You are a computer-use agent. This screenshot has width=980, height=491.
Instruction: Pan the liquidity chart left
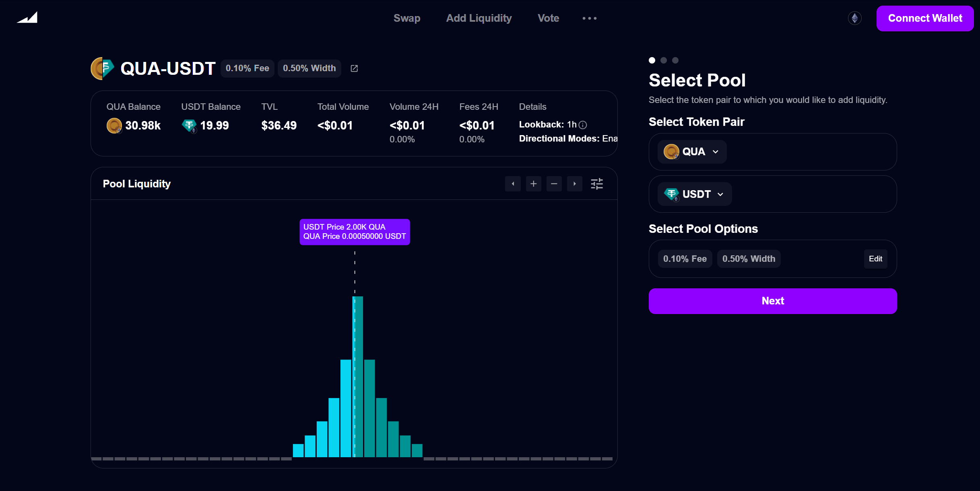coord(513,184)
